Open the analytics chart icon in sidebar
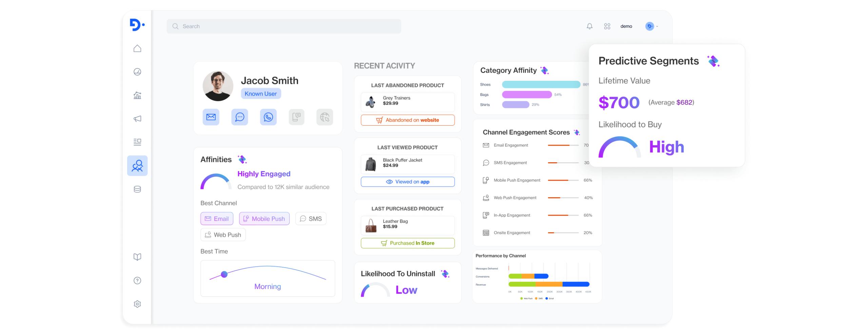This screenshot has width=868, height=334. tap(137, 95)
